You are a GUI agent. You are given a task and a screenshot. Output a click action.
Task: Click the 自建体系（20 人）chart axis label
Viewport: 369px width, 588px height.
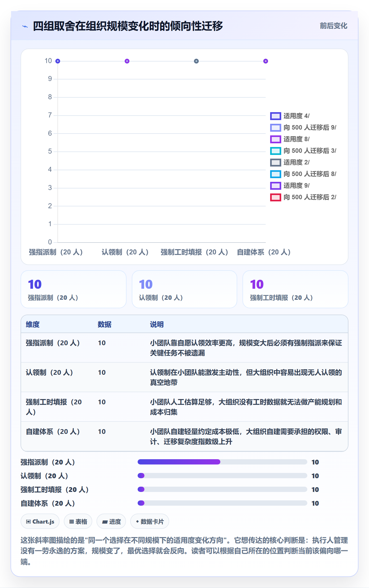[x=264, y=252]
